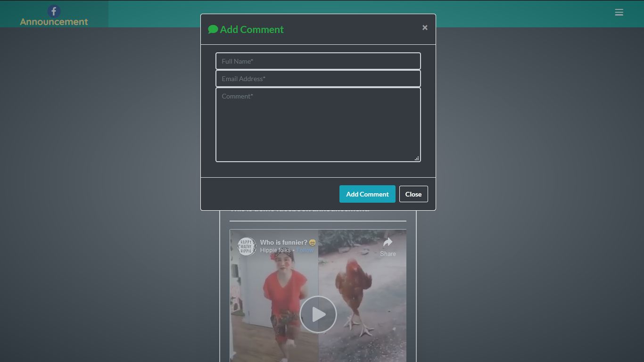Follow the Hippie folks page
This screenshot has width=644, height=362.
pos(305,250)
